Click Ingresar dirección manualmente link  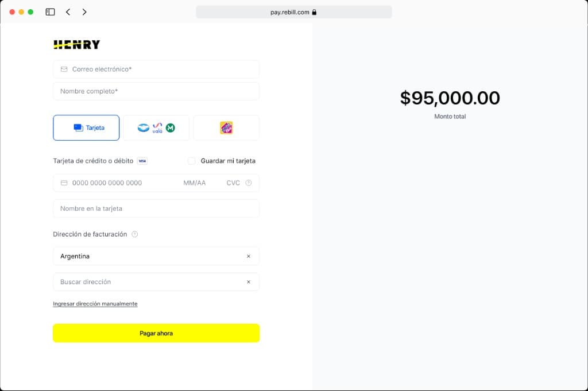click(x=95, y=304)
